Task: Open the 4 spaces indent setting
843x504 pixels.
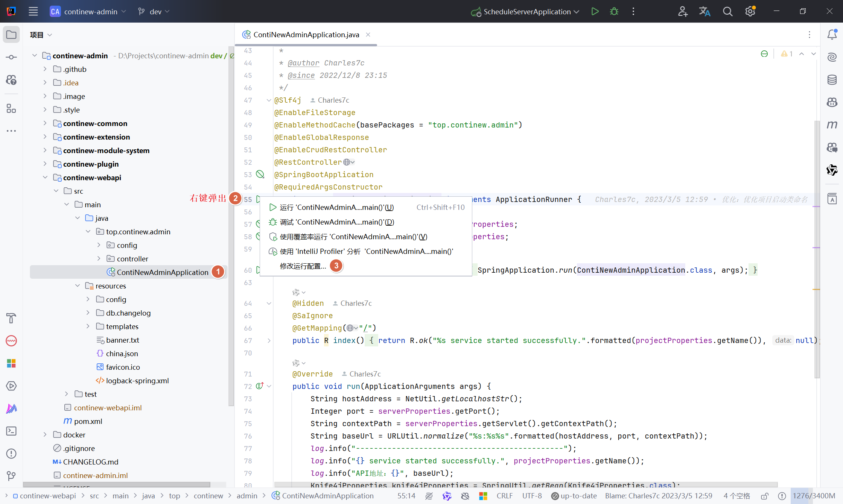Action: tap(736, 496)
